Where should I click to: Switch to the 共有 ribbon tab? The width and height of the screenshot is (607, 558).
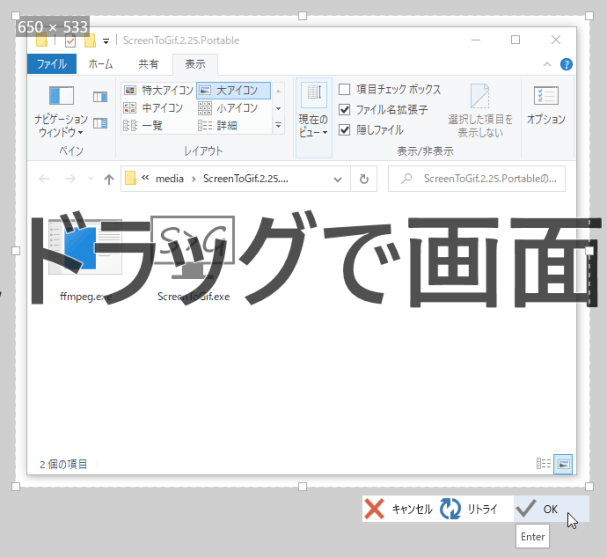click(x=149, y=64)
